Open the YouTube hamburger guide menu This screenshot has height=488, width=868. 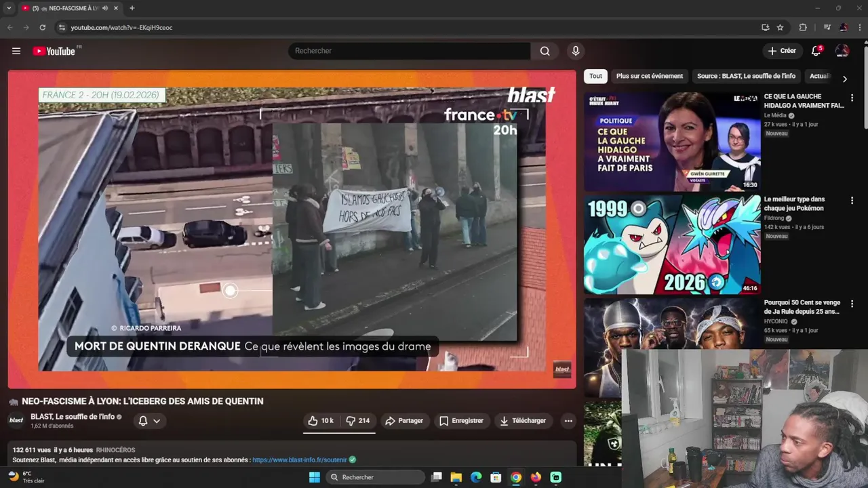pos(16,51)
